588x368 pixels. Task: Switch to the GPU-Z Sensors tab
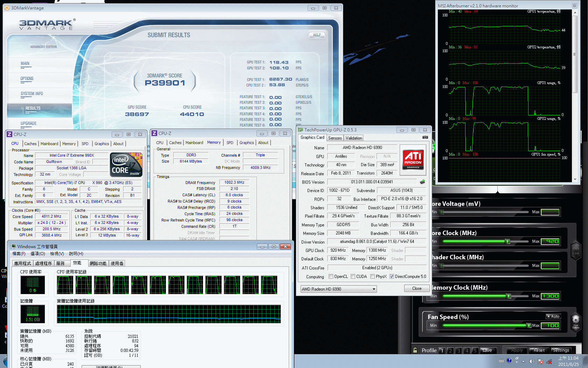tap(335, 138)
